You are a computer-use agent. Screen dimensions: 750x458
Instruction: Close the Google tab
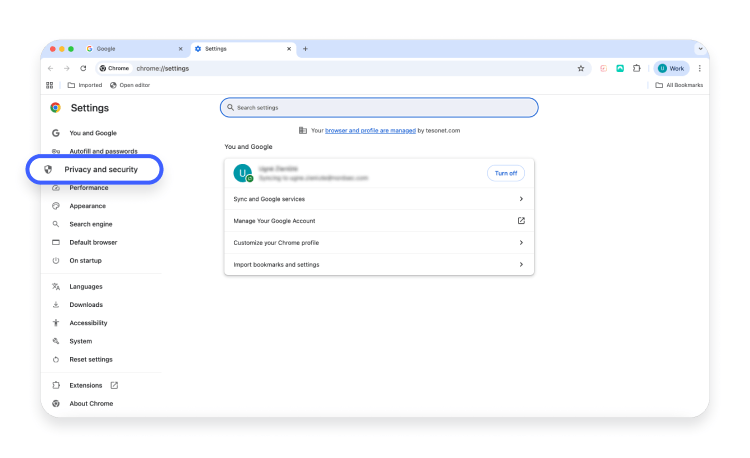tap(180, 49)
